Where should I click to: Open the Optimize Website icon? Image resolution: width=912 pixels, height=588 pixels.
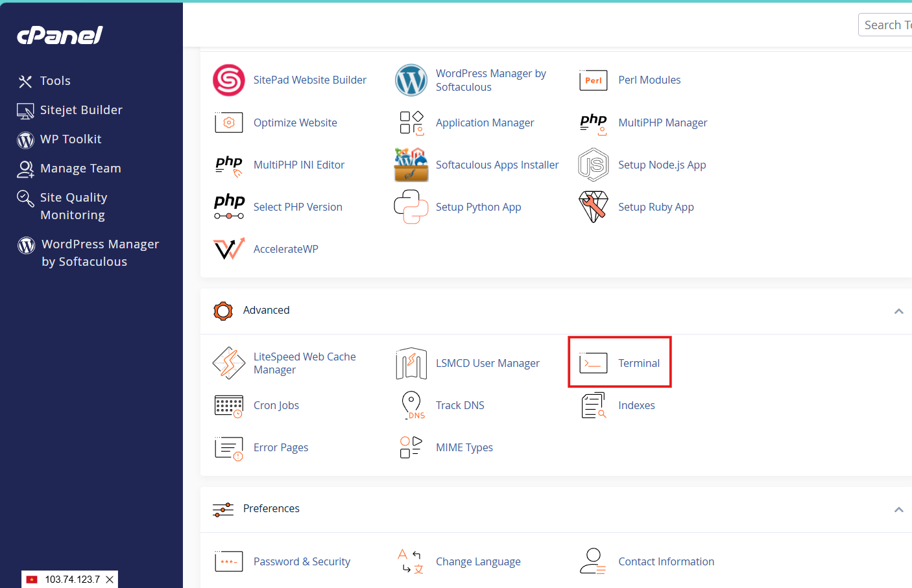point(229,123)
